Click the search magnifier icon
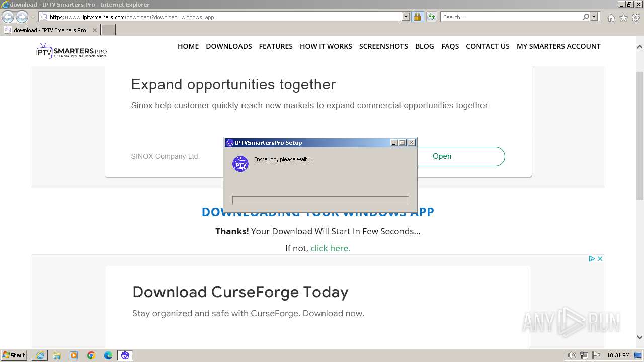Image resolution: width=644 pixels, height=362 pixels. pos(586,17)
